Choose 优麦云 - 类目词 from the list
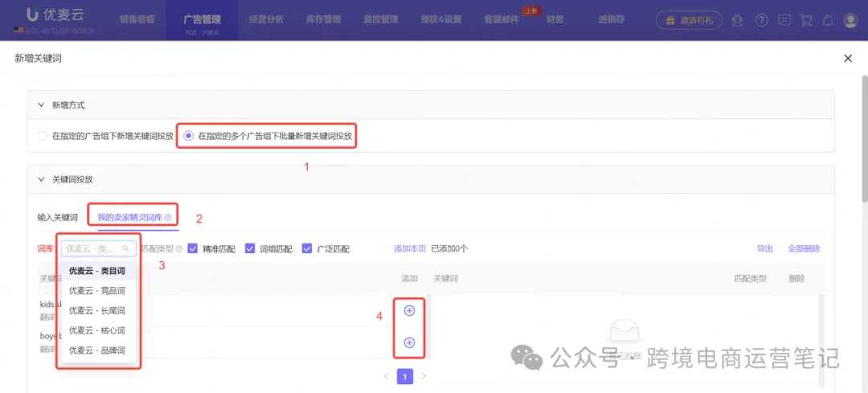This screenshot has width=868, height=393. [97, 271]
